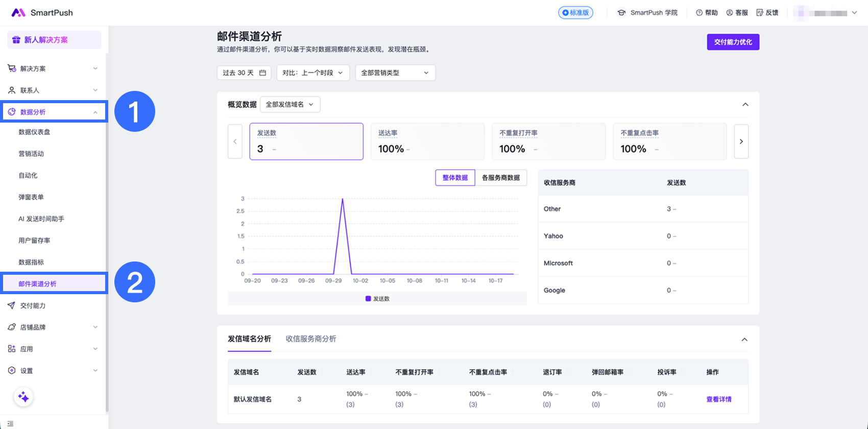Open the 全部营销类型 dropdown
This screenshot has width=868, height=429.
(x=395, y=73)
